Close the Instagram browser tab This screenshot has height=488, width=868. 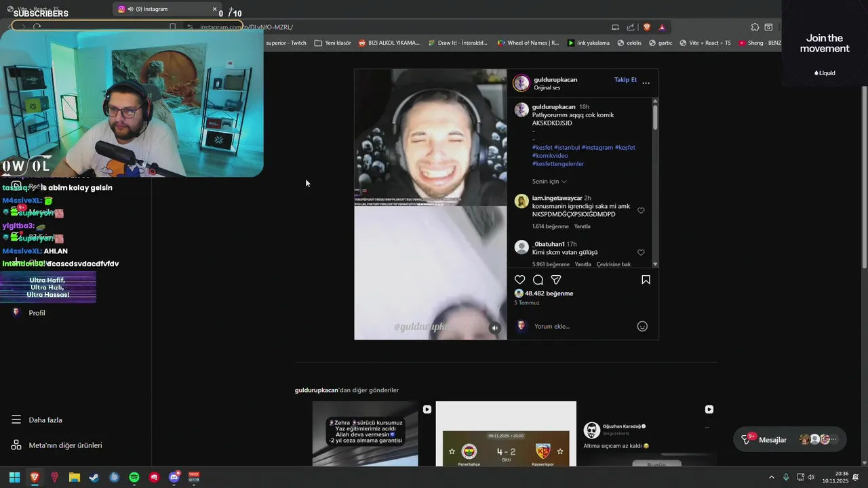click(x=214, y=9)
